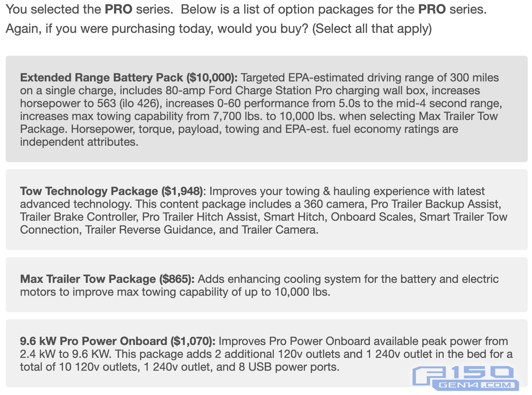The height and width of the screenshot is (395, 532).
Task: Click the bold Extended Range Battery Pack ($10,000) title
Action: coord(129,77)
